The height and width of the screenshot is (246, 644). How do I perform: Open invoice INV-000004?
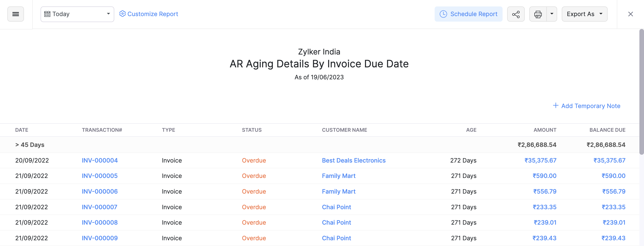coord(100,160)
